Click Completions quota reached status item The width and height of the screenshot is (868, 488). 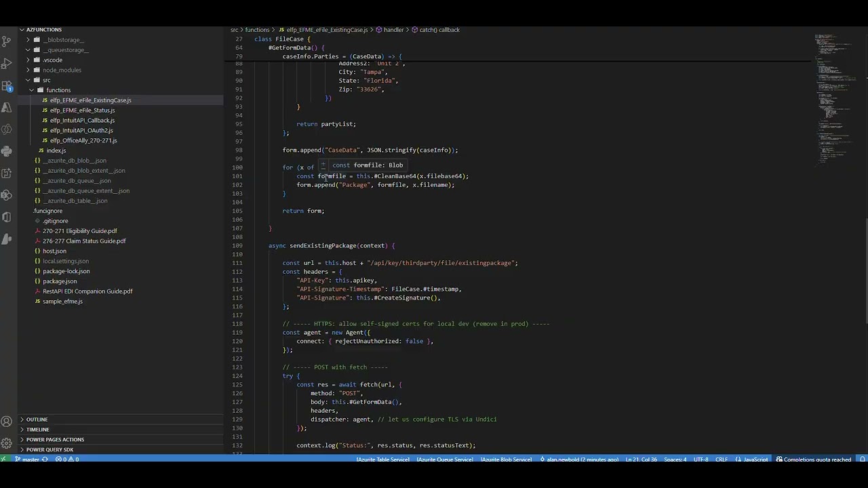(813, 460)
